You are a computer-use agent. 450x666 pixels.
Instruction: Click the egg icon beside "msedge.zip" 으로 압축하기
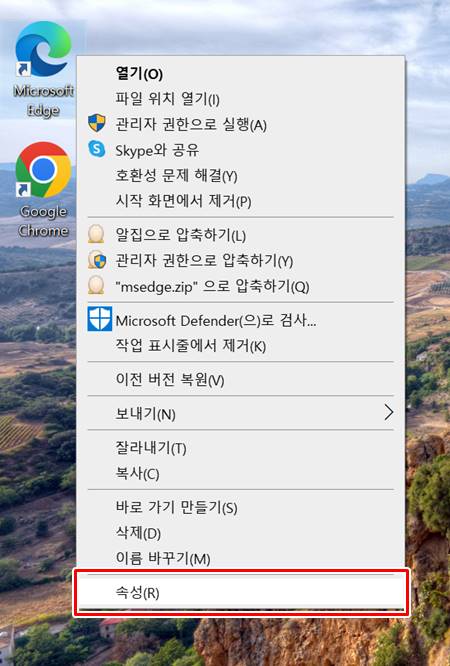[96, 285]
